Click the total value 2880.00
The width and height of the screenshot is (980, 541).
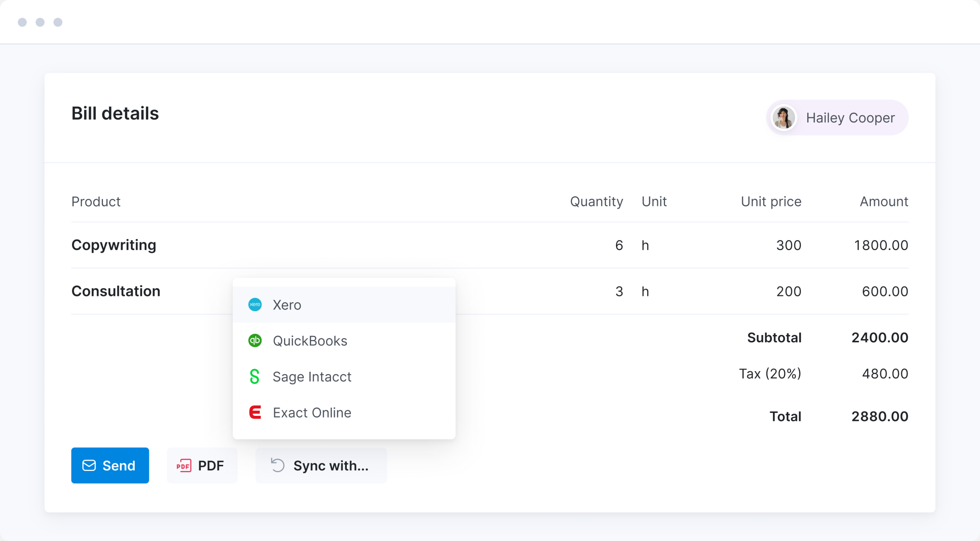click(880, 416)
